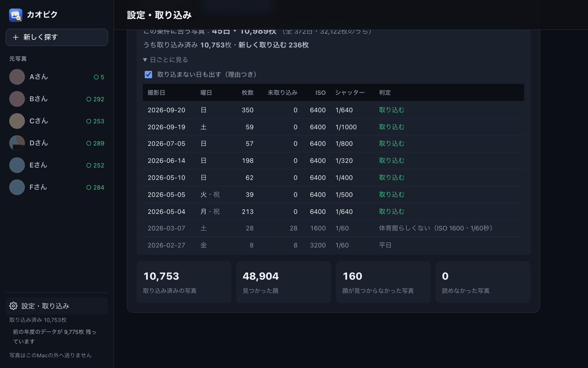Select Bさん avatar thumbnail
588x368 pixels.
[17, 99]
